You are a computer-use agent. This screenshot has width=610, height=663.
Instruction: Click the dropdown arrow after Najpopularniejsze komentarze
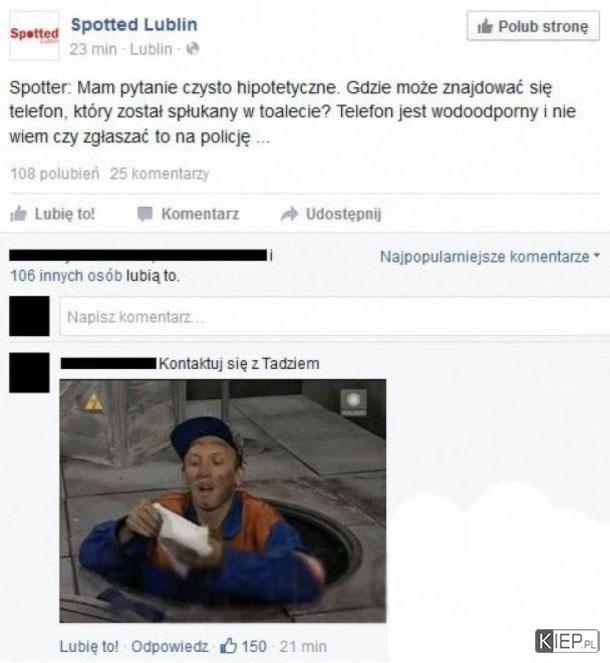597,255
